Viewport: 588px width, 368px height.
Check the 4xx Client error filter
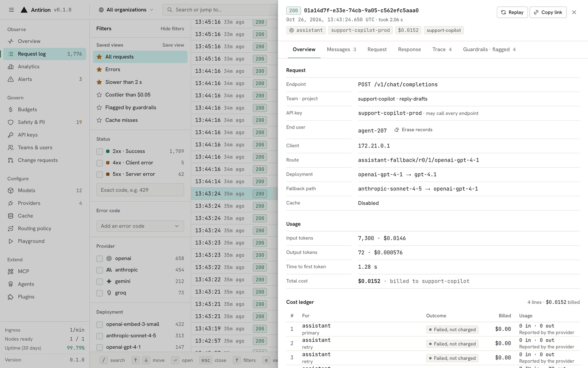pyautogui.click(x=100, y=163)
